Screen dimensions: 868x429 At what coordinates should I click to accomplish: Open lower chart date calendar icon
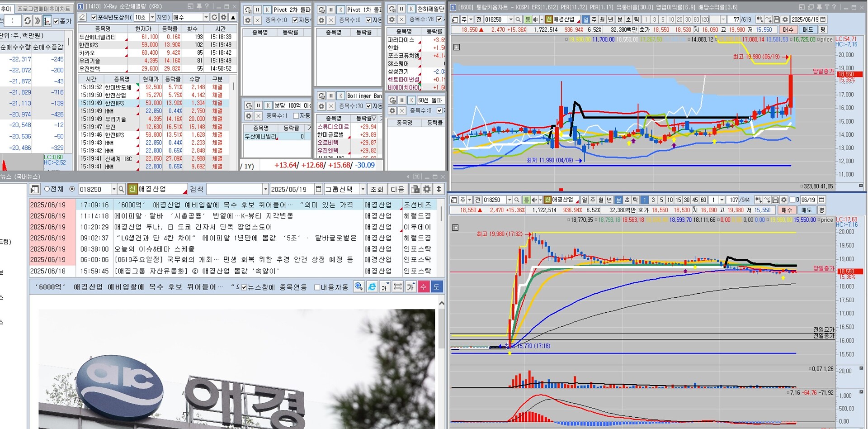[x=821, y=200]
